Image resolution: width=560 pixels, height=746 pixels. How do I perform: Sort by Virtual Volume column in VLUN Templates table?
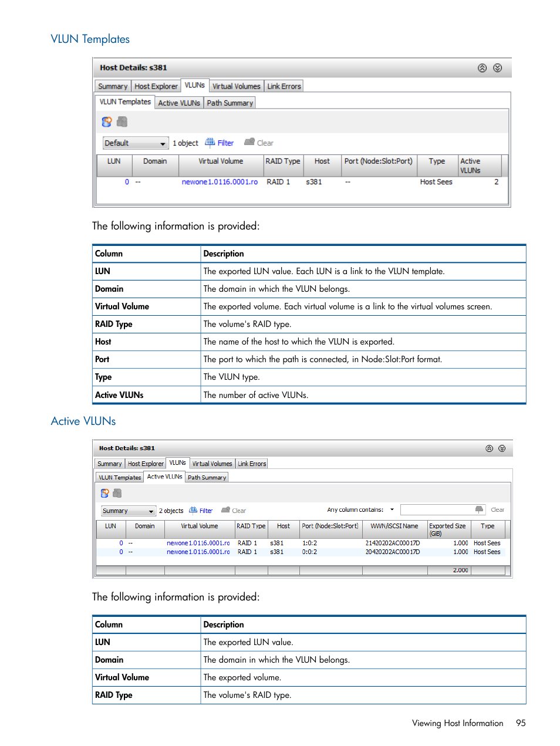click(x=221, y=166)
